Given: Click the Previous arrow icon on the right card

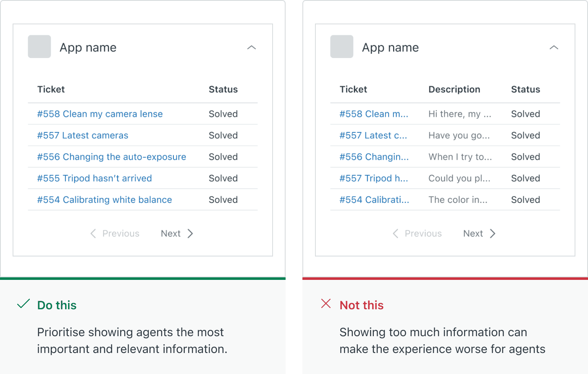Looking at the screenshot, I should [x=395, y=233].
